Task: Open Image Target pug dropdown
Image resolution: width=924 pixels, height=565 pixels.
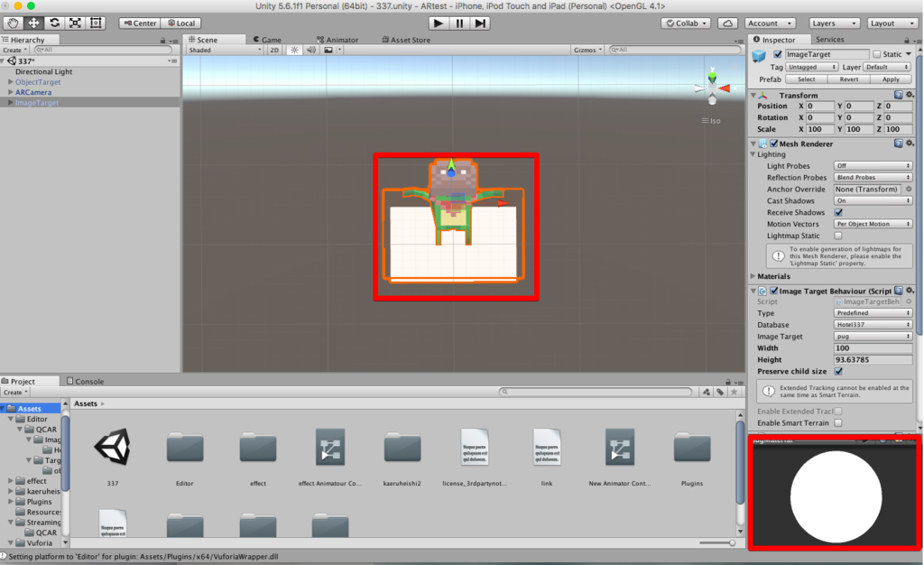Action: coord(873,337)
